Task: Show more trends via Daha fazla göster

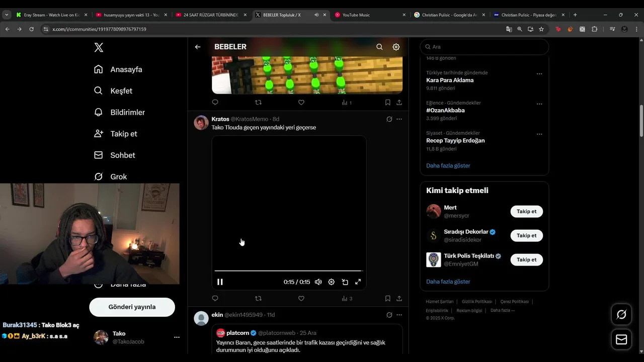Action: click(x=448, y=165)
